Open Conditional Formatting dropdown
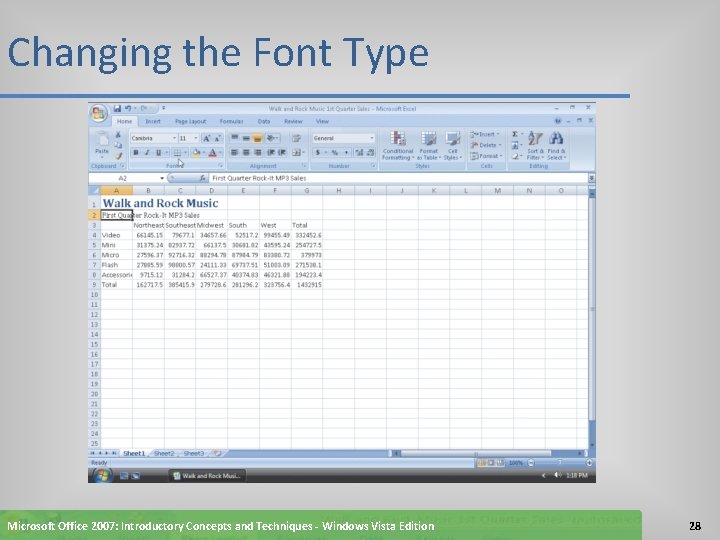The width and height of the screenshot is (720, 540). coord(398,145)
